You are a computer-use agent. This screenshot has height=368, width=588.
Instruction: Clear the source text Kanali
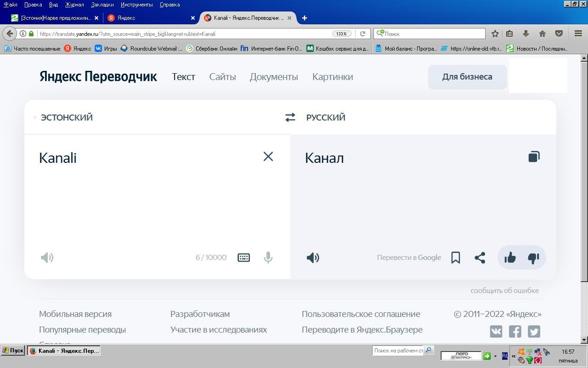coord(268,156)
